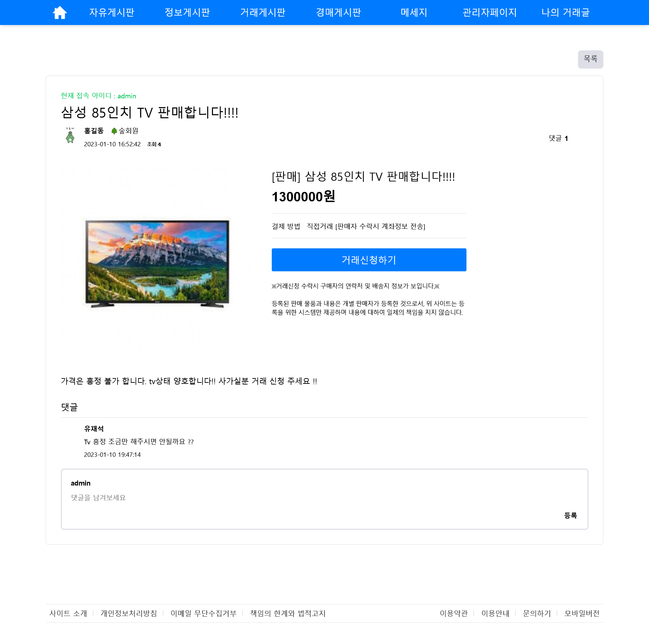The height and width of the screenshot is (644, 649).
Task: Click the 등록 button to submit comment
Action: tap(571, 516)
